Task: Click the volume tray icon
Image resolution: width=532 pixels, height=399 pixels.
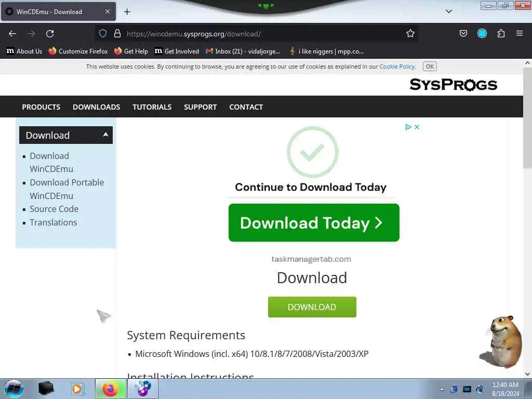Action: pos(480,389)
